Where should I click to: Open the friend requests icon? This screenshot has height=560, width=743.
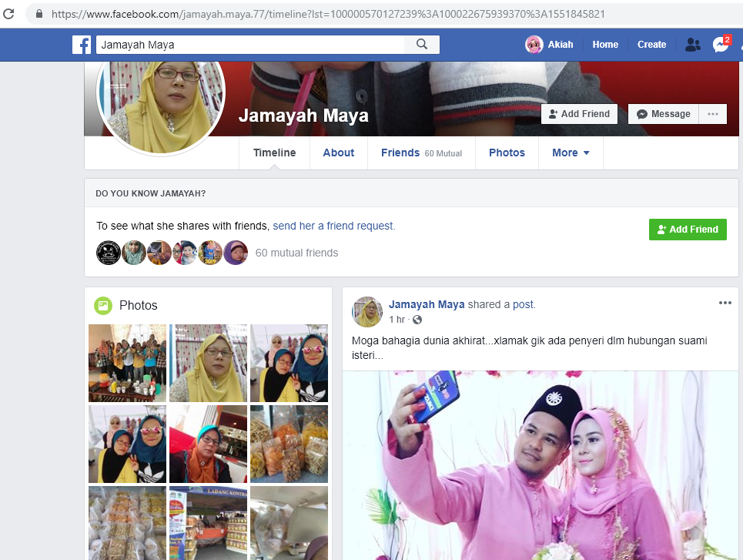tap(692, 45)
